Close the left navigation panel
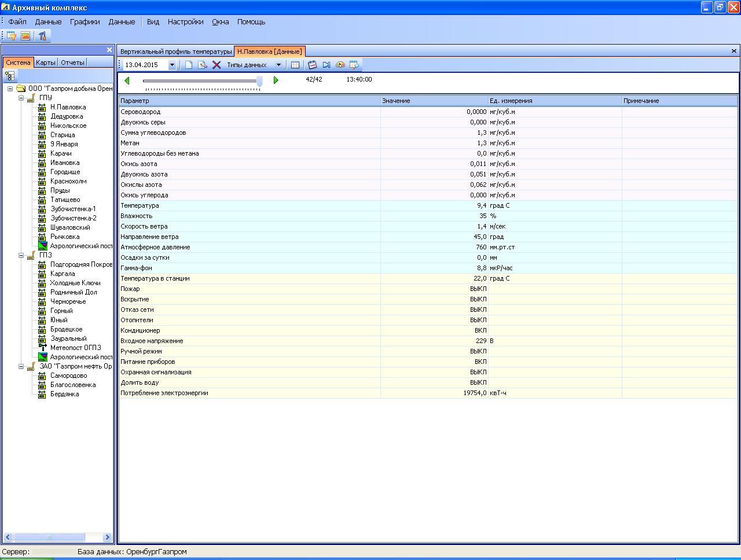Viewport: 741px width, 560px height. 109,50
